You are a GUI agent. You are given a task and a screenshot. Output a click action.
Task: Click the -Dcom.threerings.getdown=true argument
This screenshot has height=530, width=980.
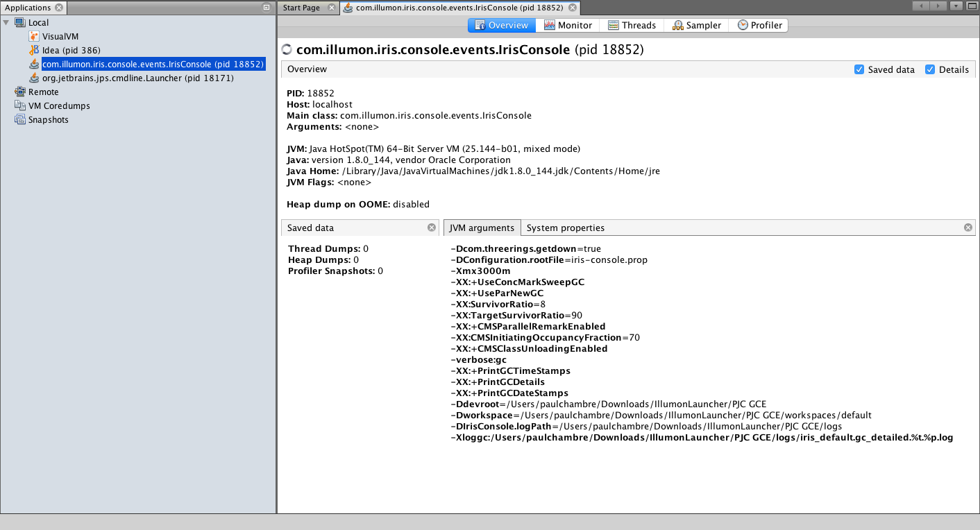coord(525,248)
